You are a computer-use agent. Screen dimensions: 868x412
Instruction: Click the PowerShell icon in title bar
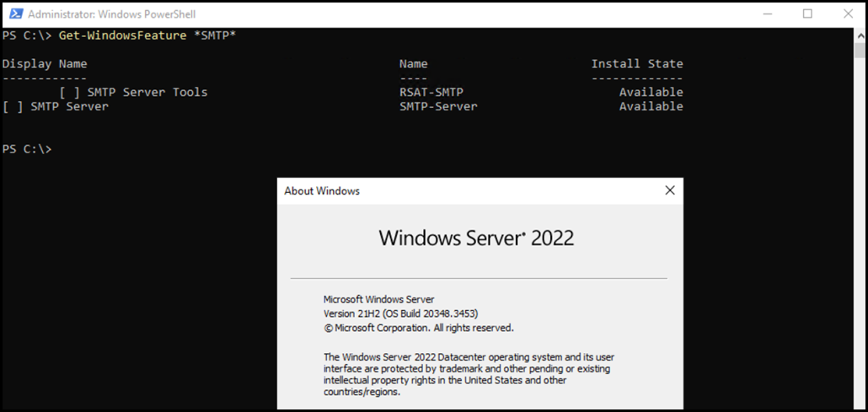tap(16, 13)
